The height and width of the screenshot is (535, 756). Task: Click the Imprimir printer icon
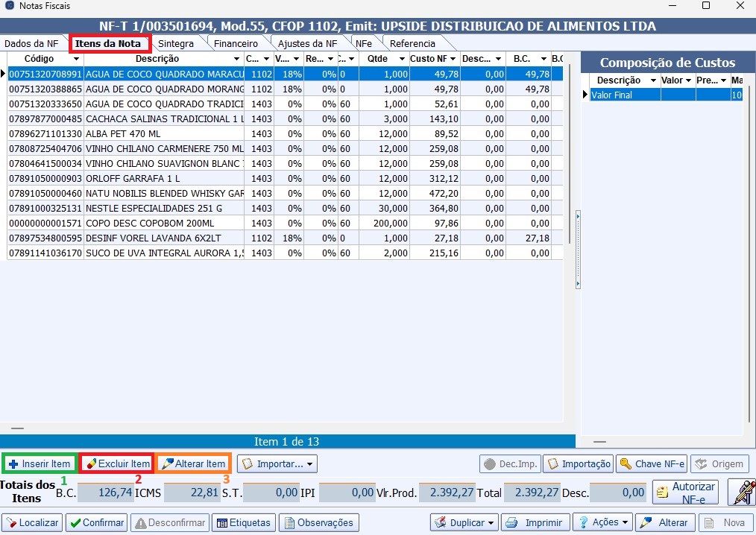(513, 522)
